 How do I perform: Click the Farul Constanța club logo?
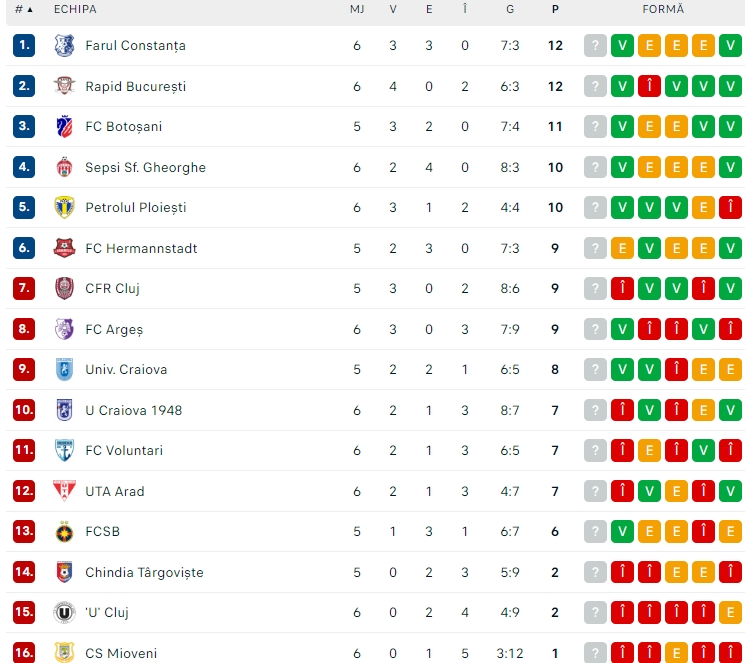(65, 45)
